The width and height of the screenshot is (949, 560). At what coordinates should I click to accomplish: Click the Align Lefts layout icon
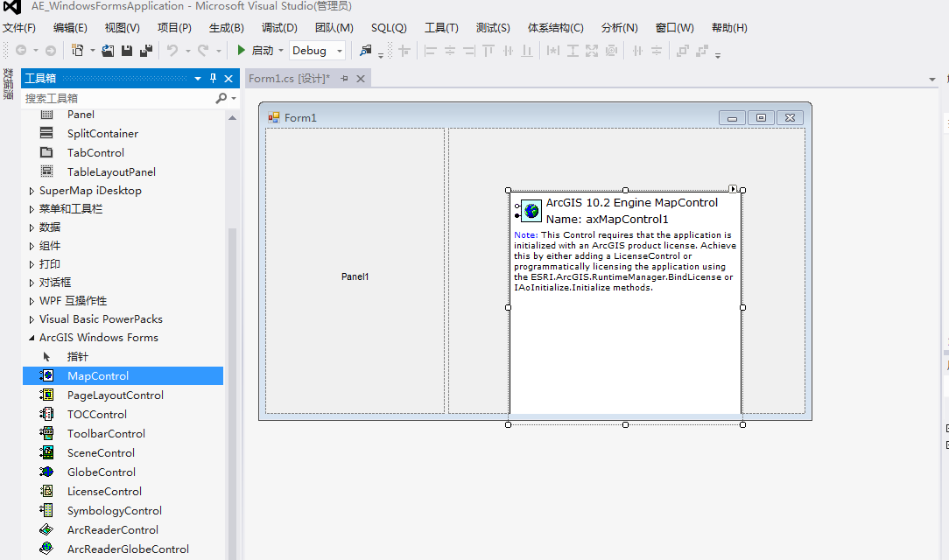coord(431,51)
